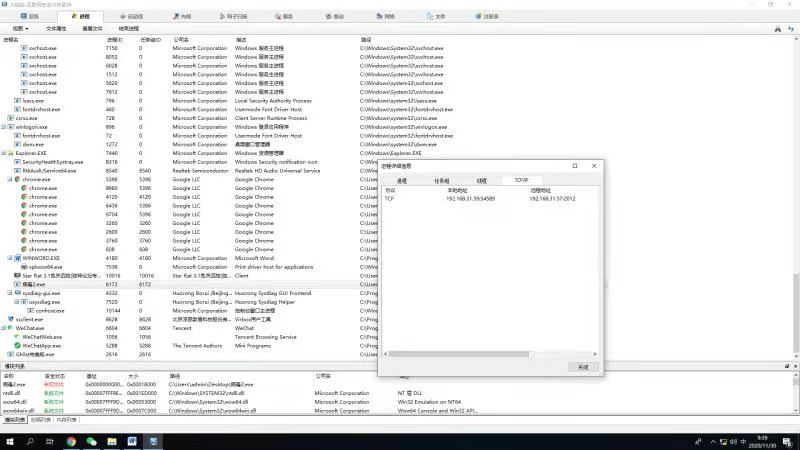The height and width of the screenshot is (450, 800).
Task: Switch to the 句柄列表 bottom tab
Action: click(40, 420)
